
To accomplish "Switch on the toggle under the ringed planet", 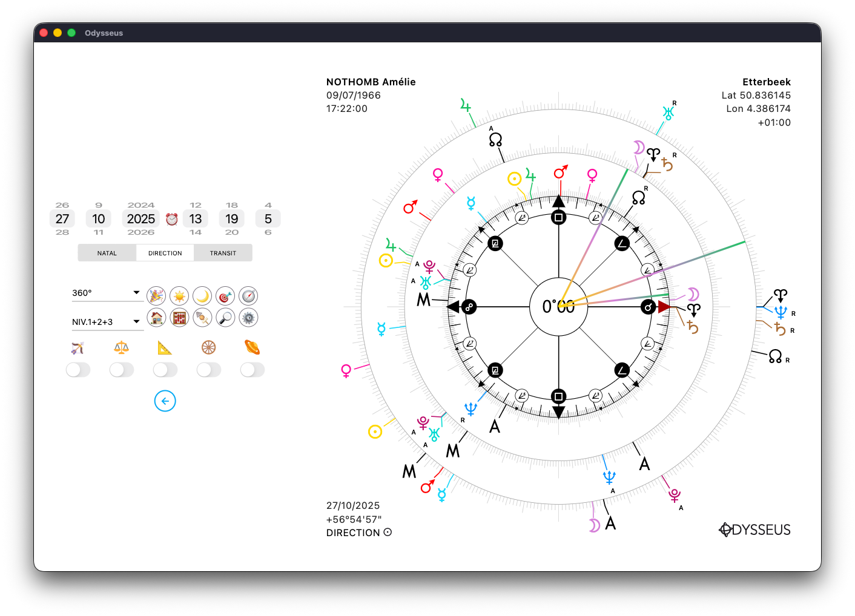I will pos(253,370).
